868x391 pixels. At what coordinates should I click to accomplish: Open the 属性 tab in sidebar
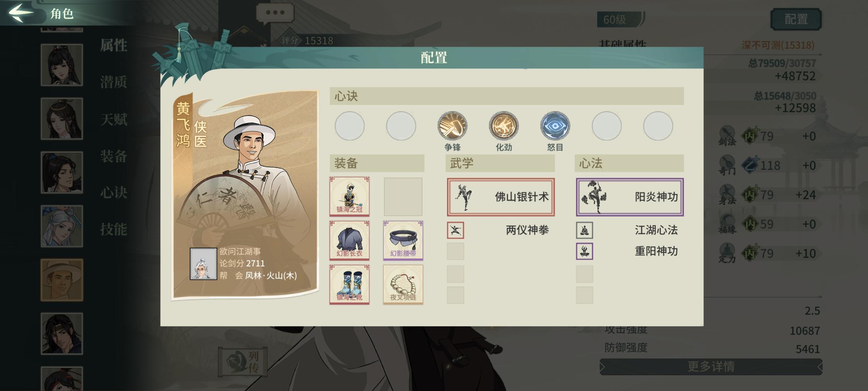click(x=114, y=46)
